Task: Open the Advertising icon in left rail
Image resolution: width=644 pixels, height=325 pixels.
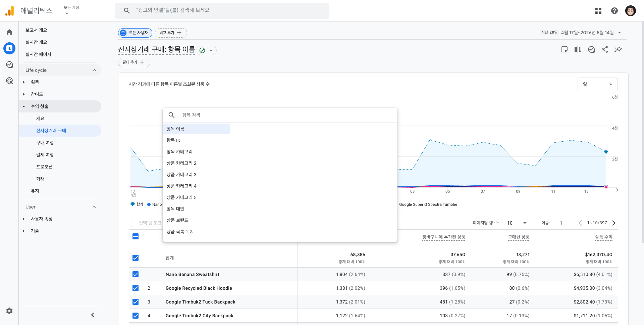Action: [9, 81]
